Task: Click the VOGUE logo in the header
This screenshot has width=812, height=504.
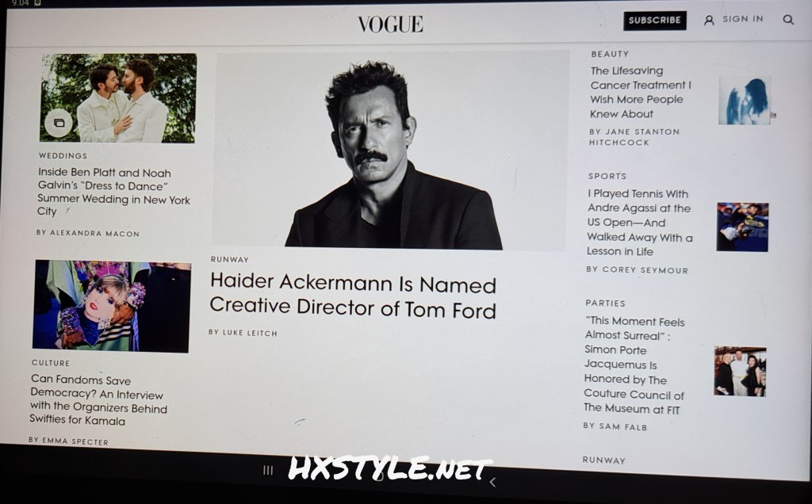Action: click(x=390, y=24)
